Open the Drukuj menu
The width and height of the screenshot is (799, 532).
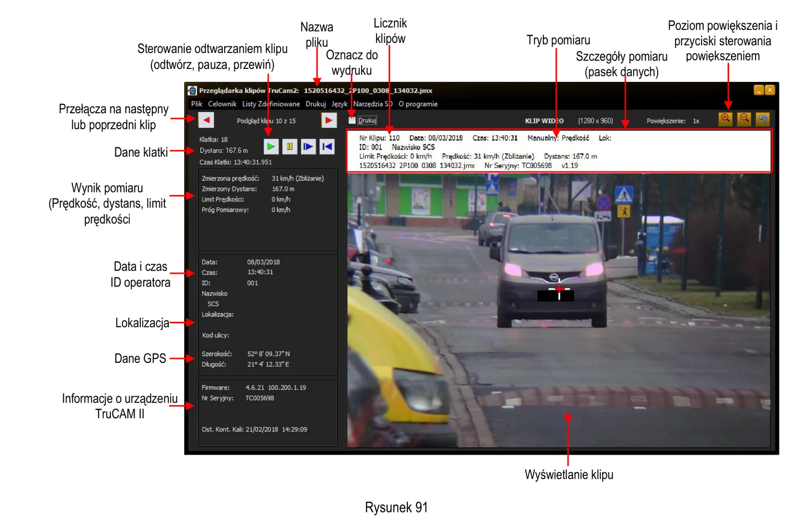click(316, 104)
